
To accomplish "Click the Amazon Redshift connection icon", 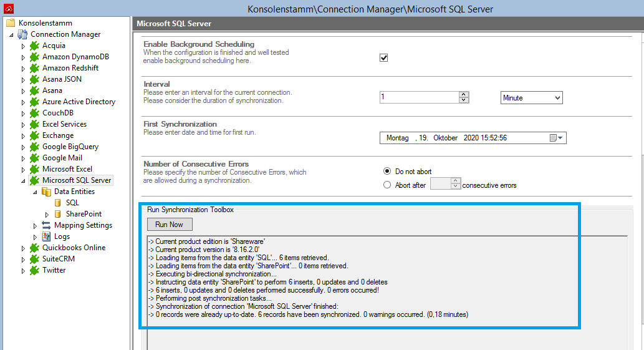I will pyautogui.click(x=35, y=68).
